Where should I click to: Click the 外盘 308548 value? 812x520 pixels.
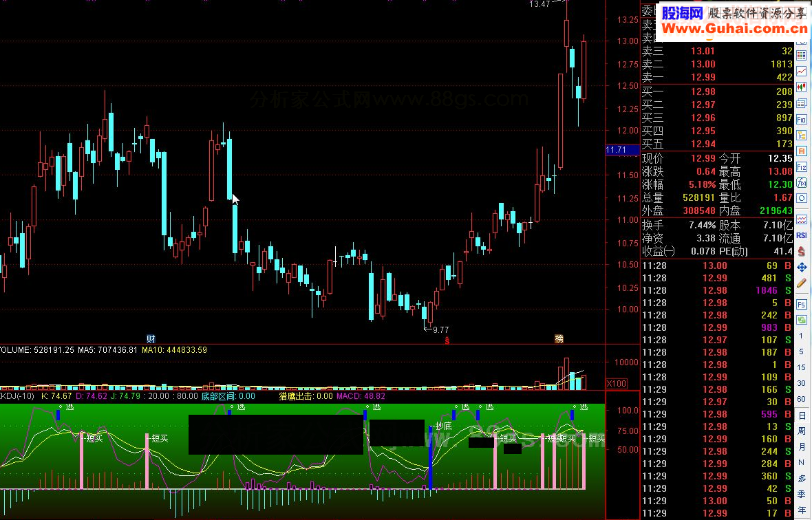[x=698, y=210]
